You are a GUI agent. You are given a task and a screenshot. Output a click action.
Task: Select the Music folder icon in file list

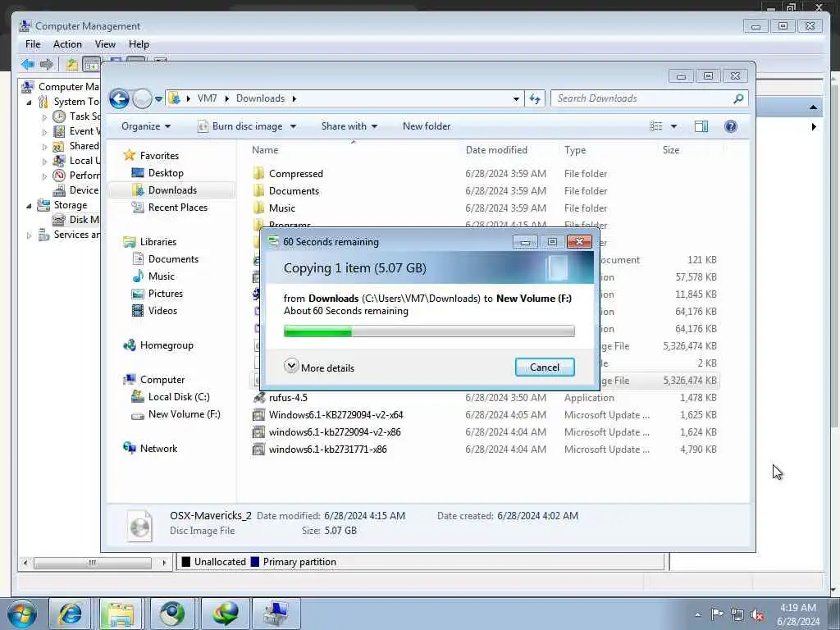(258, 208)
